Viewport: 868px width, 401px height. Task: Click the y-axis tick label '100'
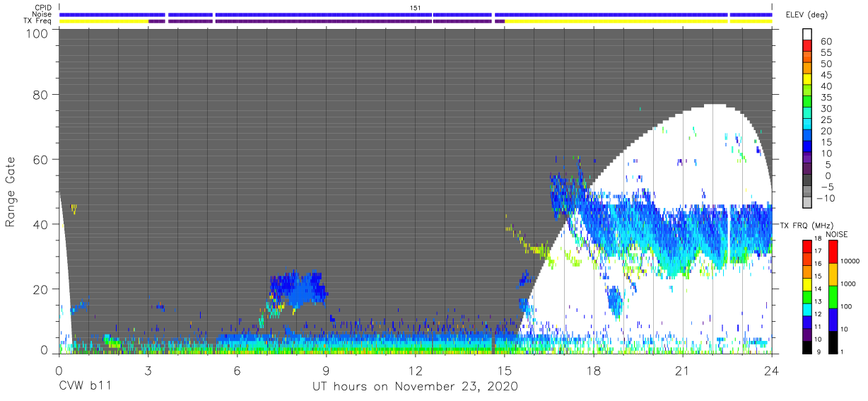pos(38,33)
